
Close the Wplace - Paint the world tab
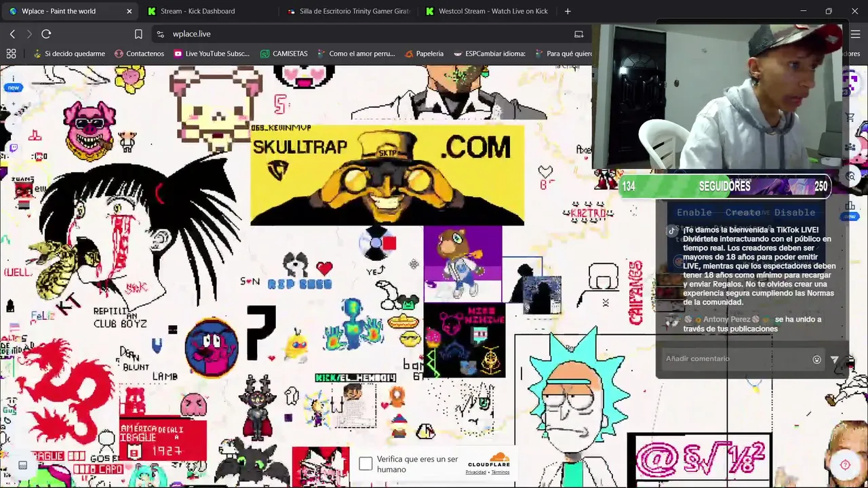click(x=129, y=11)
